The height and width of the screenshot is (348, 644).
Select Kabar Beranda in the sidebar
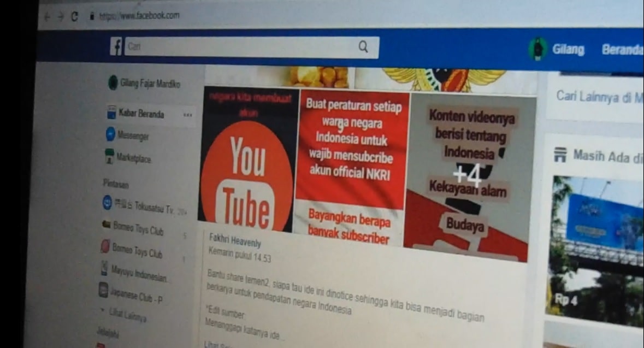pyautogui.click(x=141, y=114)
